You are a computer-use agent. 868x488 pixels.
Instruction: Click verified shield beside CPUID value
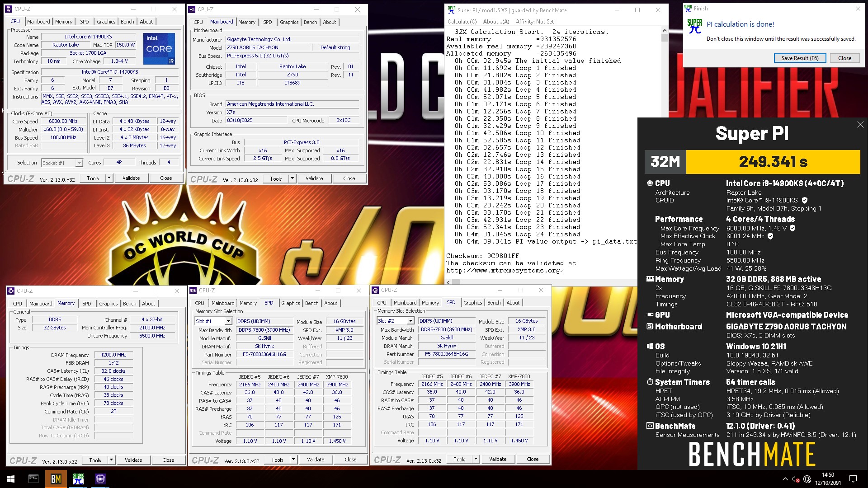tap(805, 200)
